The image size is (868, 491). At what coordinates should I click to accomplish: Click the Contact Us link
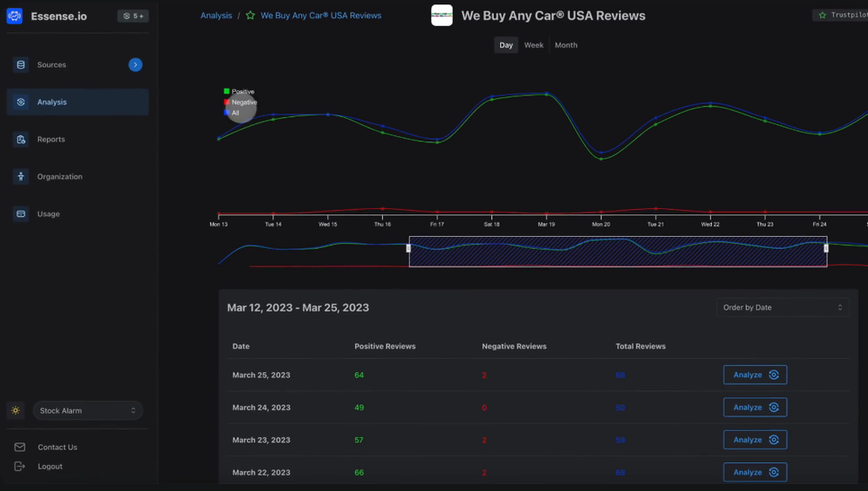57,448
